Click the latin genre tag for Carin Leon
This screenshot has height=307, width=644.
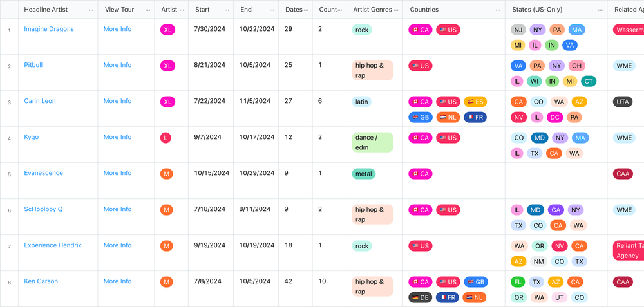tap(362, 102)
